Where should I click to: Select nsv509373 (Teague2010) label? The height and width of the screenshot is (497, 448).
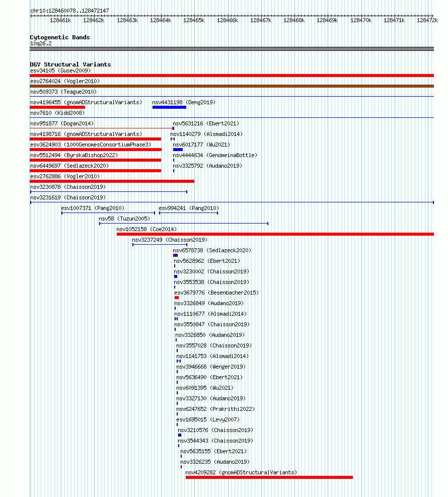[x=63, y=92]
